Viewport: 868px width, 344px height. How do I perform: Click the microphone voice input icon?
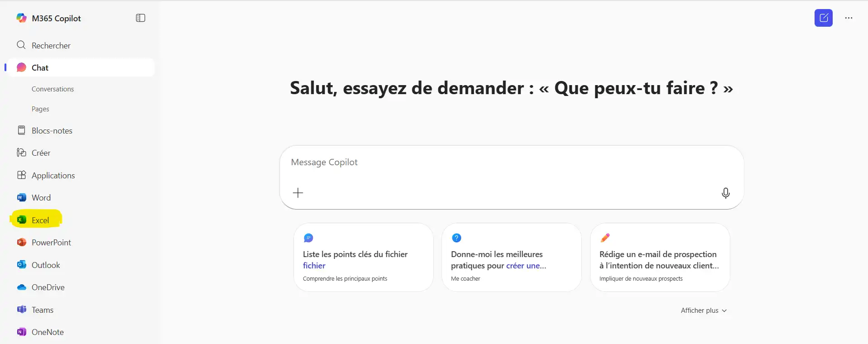725,193
